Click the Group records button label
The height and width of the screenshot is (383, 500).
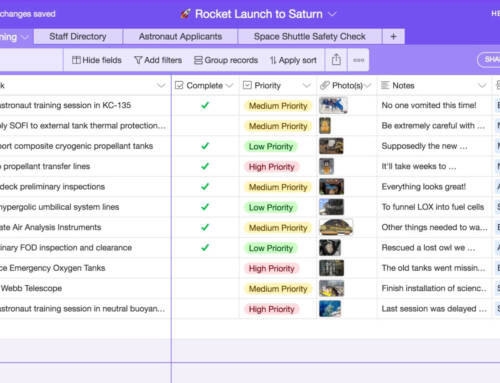coord(231,60)
